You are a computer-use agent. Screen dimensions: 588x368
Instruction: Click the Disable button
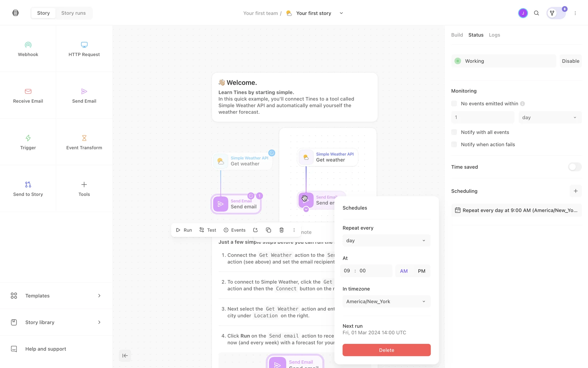tap(570, 61)
